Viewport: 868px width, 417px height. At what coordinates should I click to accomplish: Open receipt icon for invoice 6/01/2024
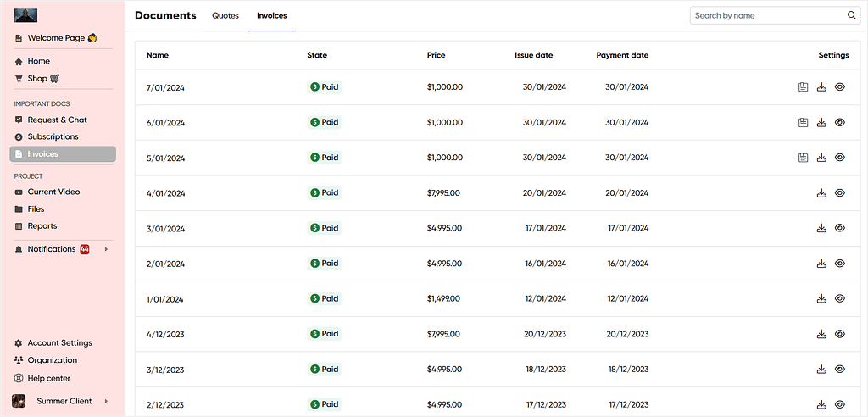pyautogui.click(x=803, y=122)
